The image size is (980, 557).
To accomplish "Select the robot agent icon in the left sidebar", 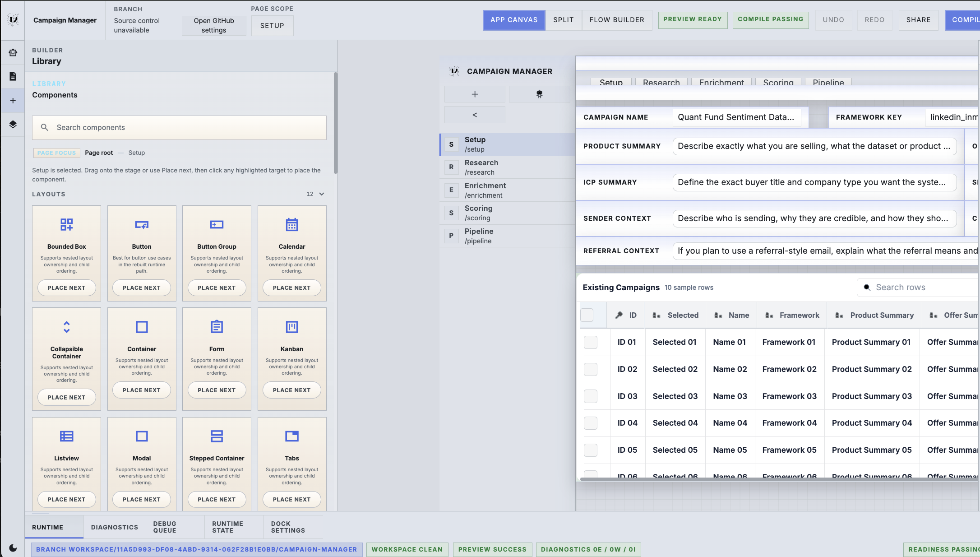I will tap(13, 52).
